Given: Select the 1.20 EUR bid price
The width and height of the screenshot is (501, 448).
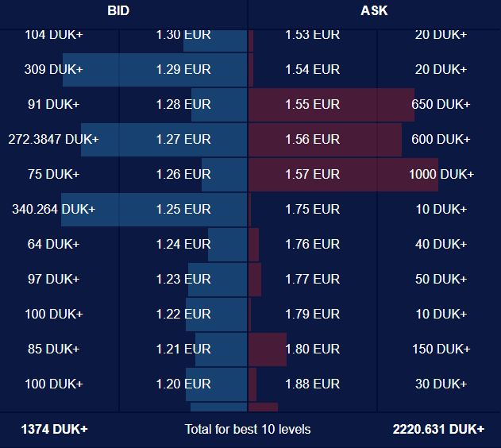Looking at the screenshot, I should click(x=183, y=384).
